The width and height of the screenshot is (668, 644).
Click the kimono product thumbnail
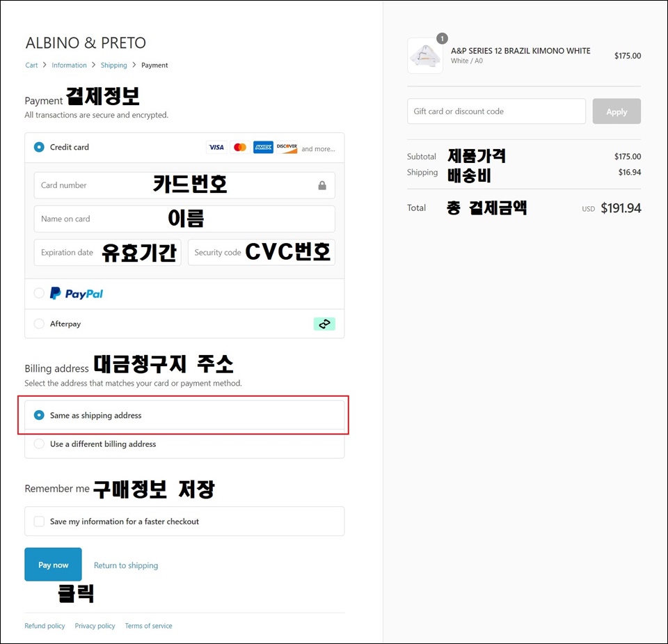[x=424, y=56]
